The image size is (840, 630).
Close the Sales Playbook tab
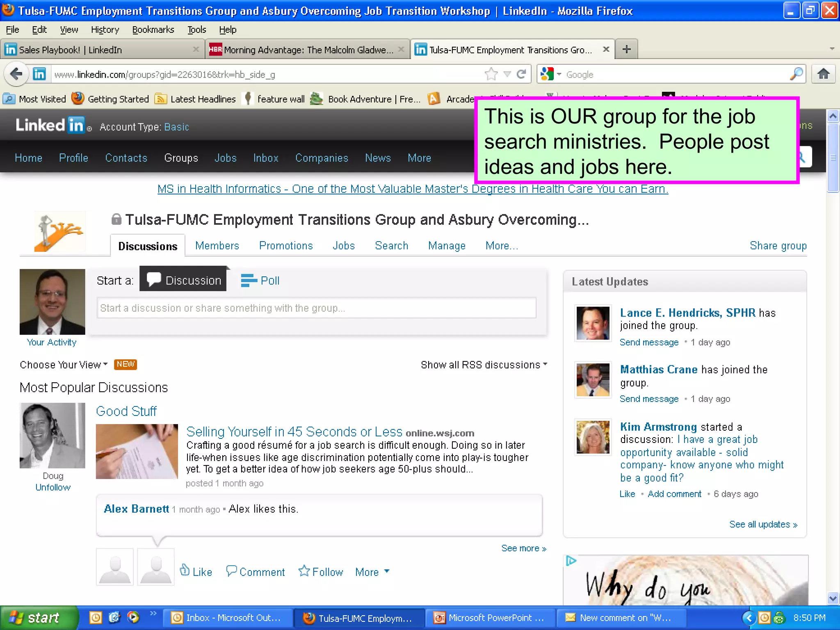196,49
